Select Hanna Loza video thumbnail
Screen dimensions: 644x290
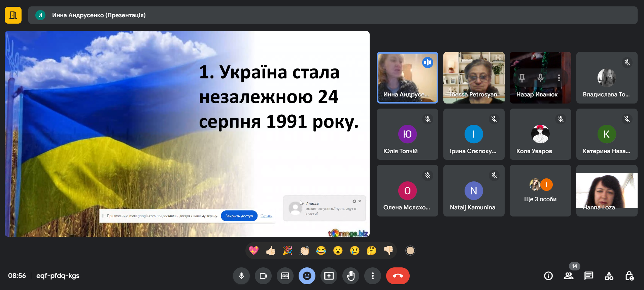[607, 191]
